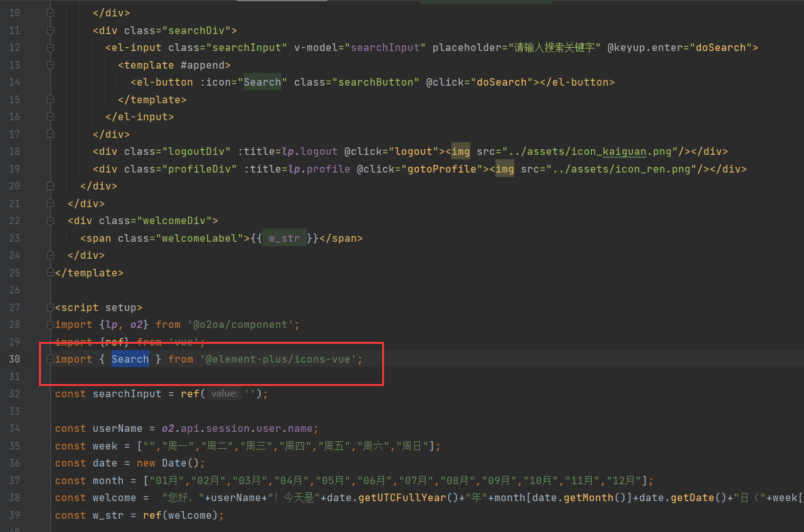The image size is (804, 532).
Task: Click doSearch in the el-button @click handler
Action: 501,82
